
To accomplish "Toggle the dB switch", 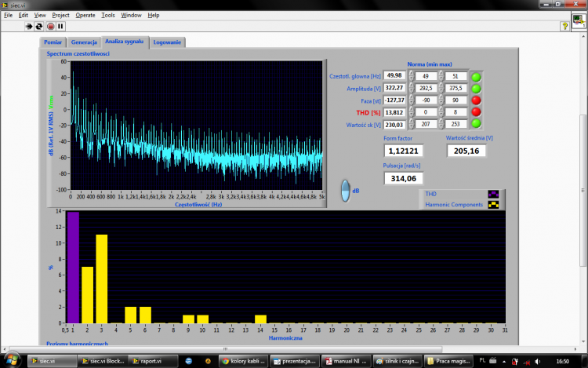I will pos(345,191).
